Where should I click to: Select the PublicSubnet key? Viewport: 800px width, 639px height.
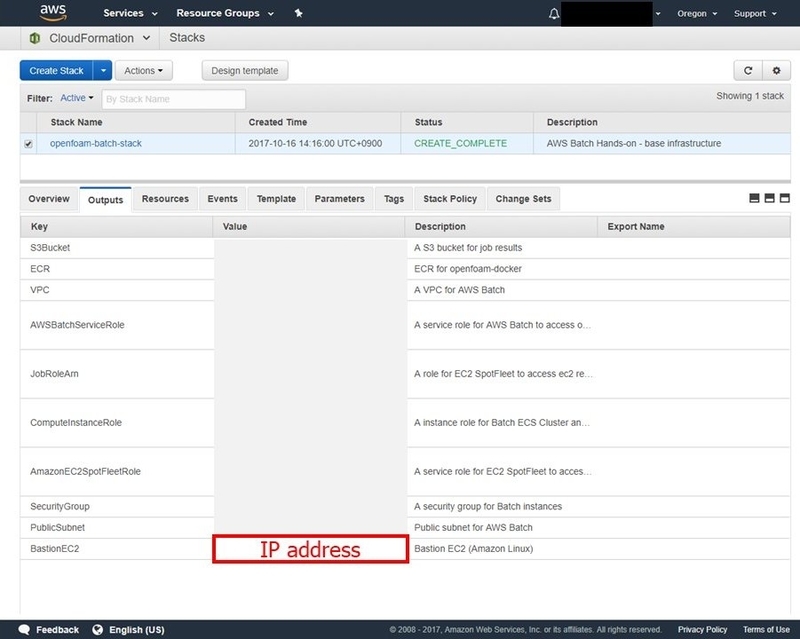coord(58,528)
